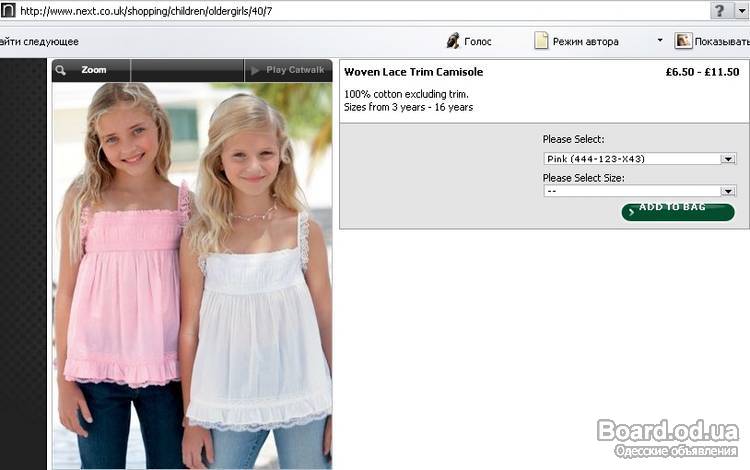750x470 pixels.
Task: Click the document icon for Режим автора
Action: (541, 41)
